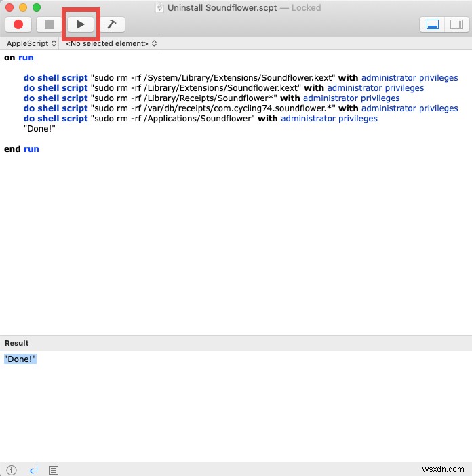Minimize the window with yellow button
The image size is (472, 476).
click(x=23, y=7)
